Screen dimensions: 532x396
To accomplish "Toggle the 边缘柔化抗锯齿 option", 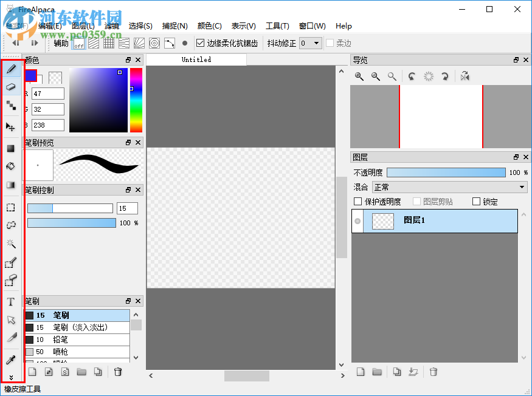I will [201, 43].
